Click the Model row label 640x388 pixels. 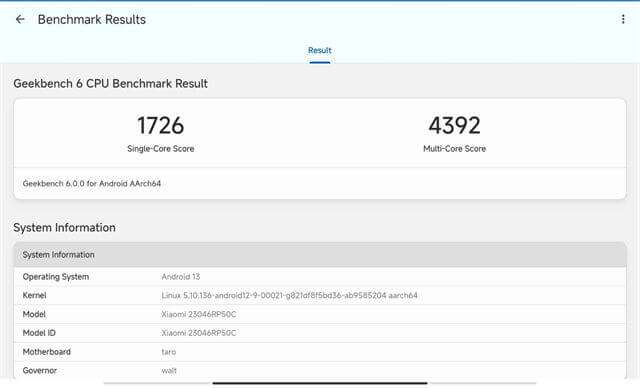(34, 314)
